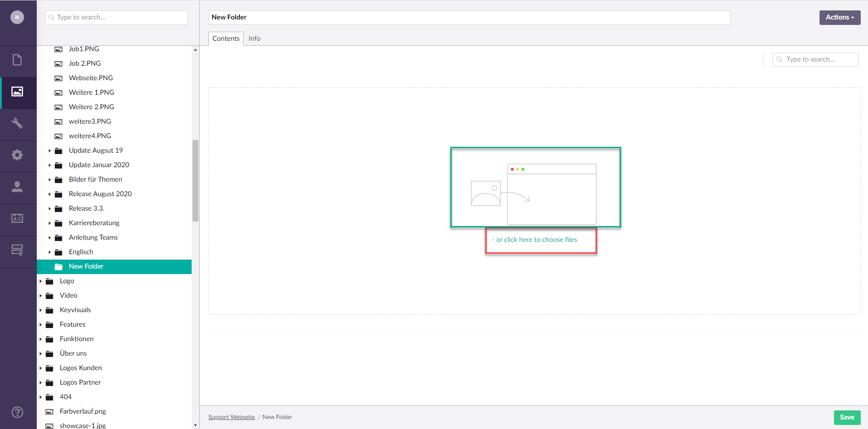This screenshot has height=429, width=868.
Task: Click the folder icon of Logos Partner
Action: (x=49, y=383)
